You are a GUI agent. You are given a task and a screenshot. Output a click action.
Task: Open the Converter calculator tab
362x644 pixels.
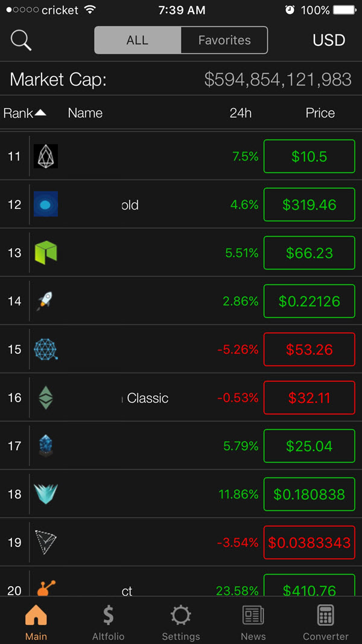click(325, 622)
